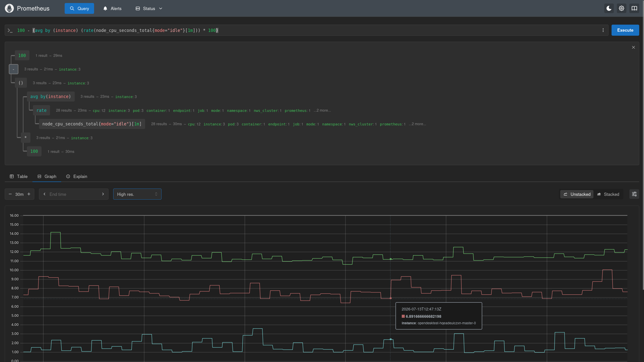Open the Alerts page

click(x=112, y=8)
